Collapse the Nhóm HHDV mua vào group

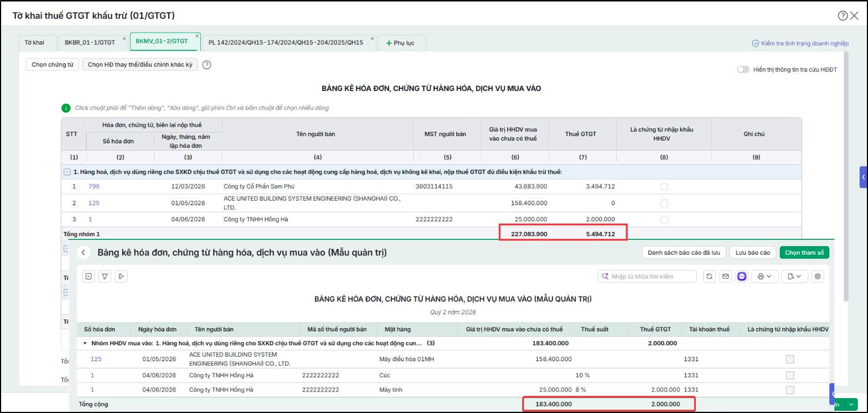85,344
